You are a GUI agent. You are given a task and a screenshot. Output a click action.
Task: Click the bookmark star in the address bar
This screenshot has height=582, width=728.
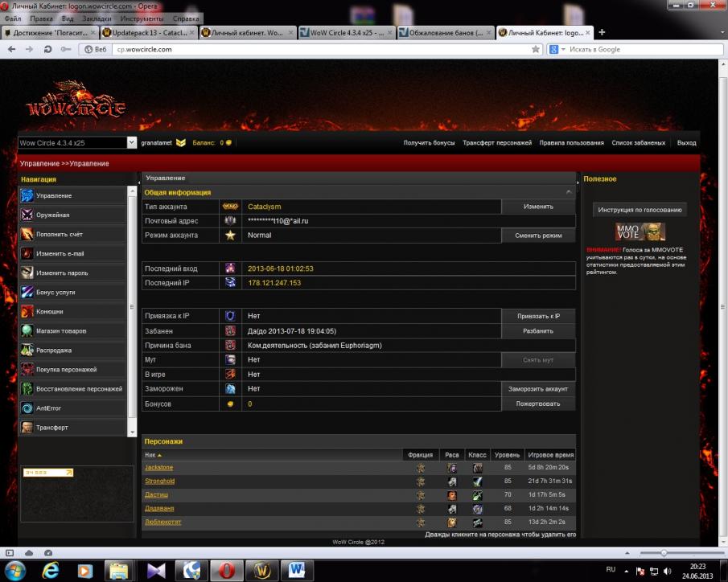coord(535,49)
